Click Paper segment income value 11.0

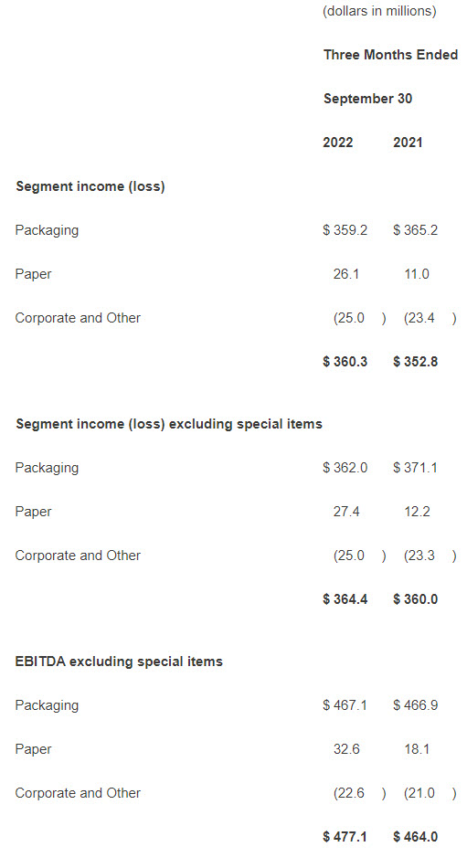click(x=417, y=274)
